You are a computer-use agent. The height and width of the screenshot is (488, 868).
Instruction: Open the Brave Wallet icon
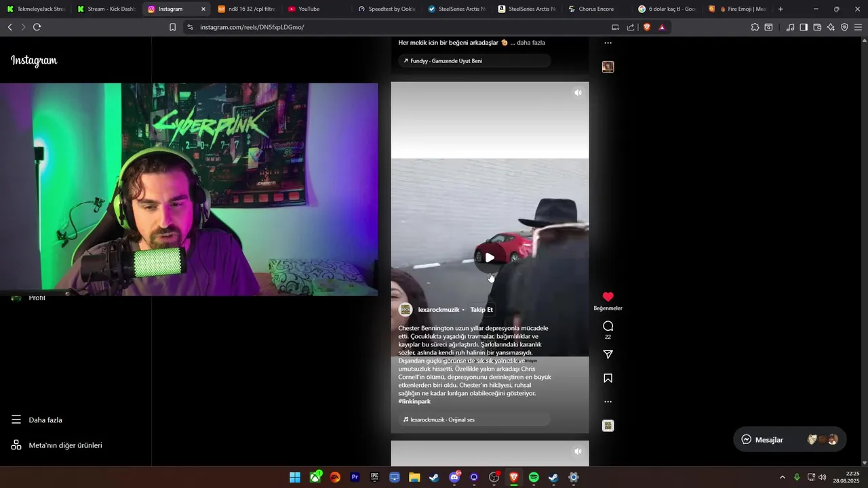tap(817, 27)
